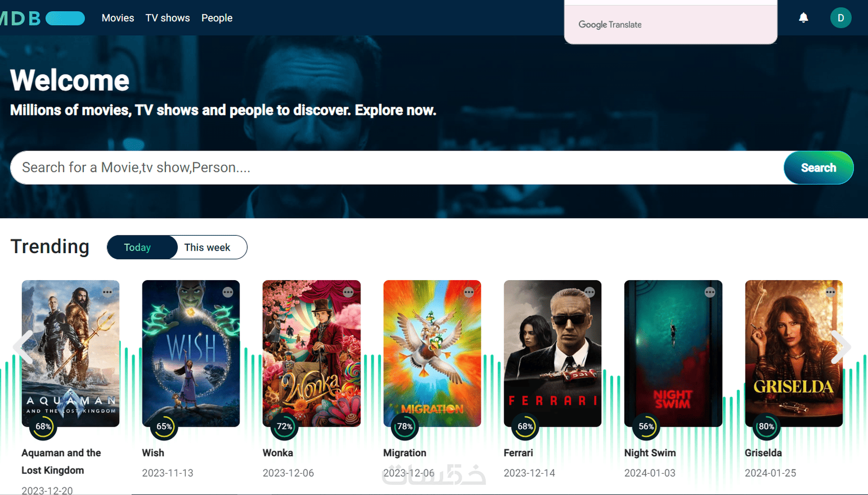Click the MDB site logo

coord(42,18)
